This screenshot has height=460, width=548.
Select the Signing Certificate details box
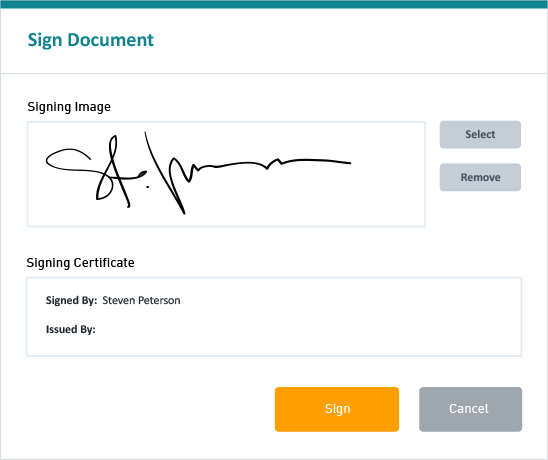click(x=274, y=317)
